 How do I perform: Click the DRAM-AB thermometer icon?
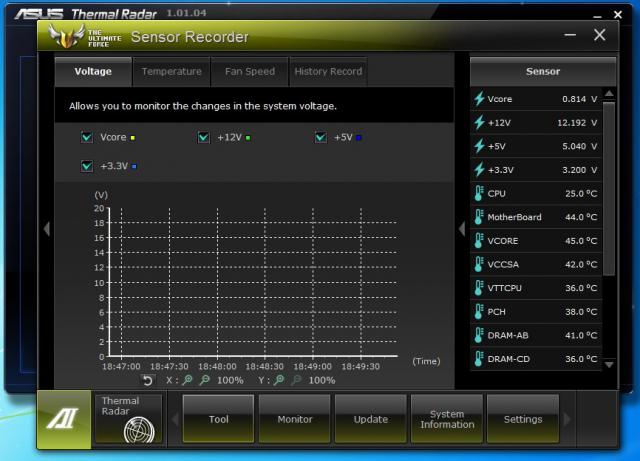click(479, 336)
